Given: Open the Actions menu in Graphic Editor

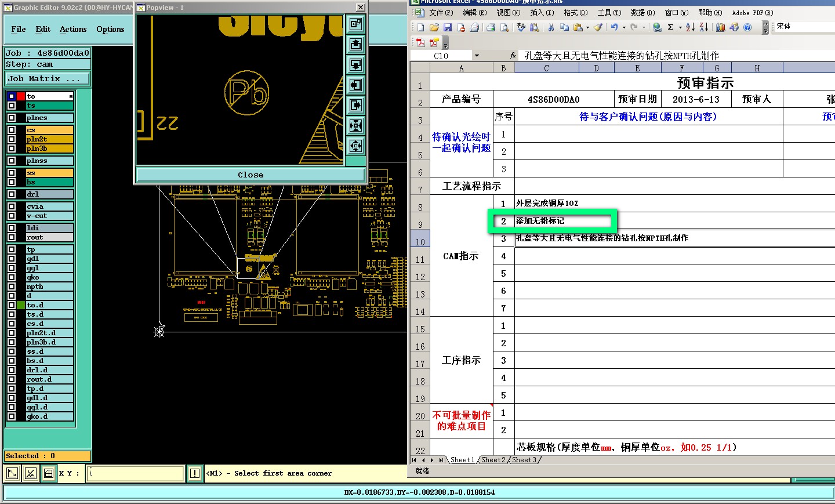Looking at the screenshot, I should (x=73, y=29).
